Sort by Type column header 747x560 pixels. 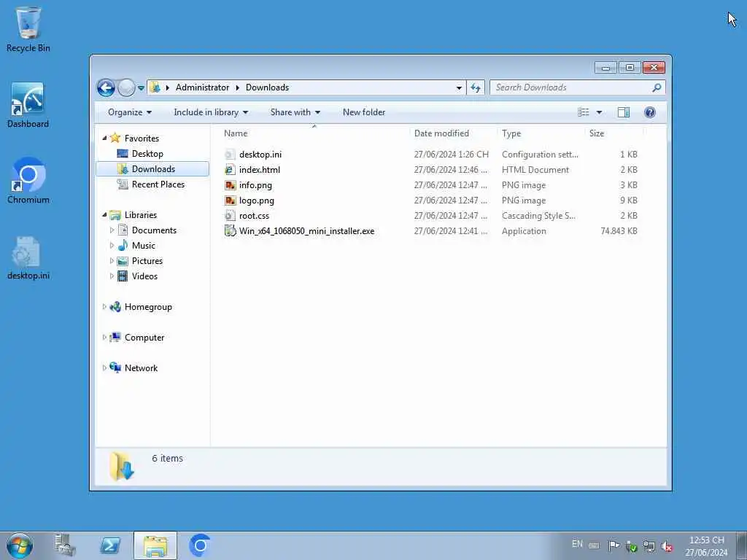(x=541, y=134)
